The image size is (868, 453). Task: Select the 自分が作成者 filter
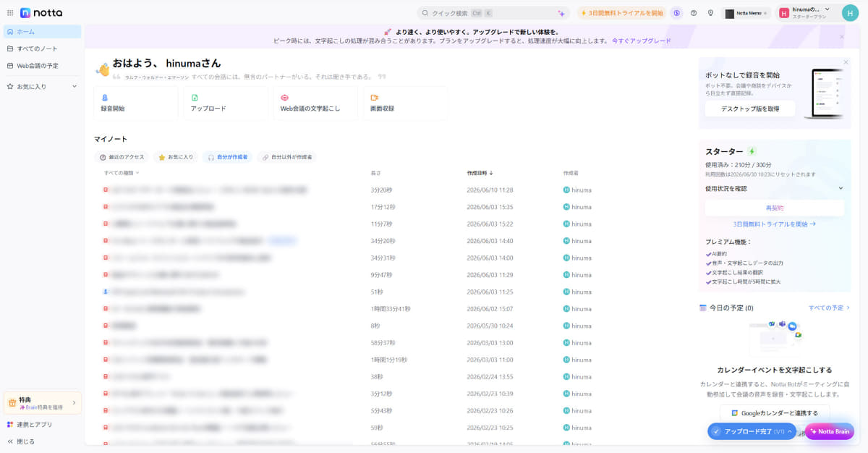228,157
